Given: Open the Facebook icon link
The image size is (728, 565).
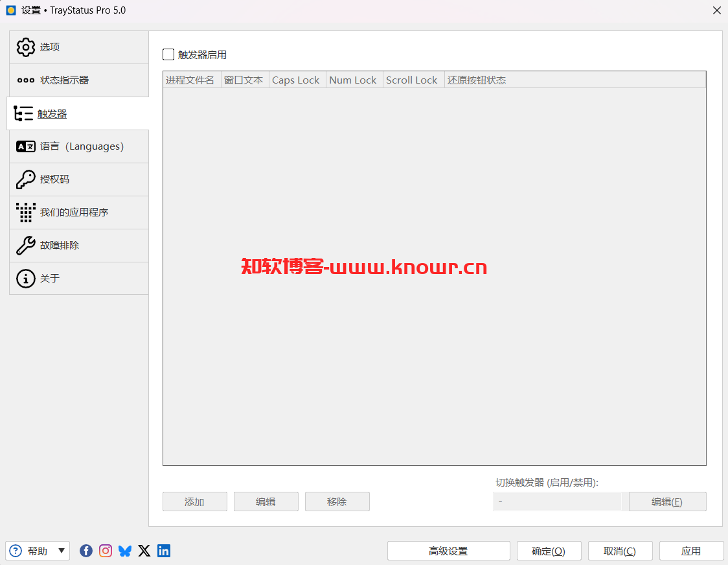Looking at the screenshot, I should coord(86,551).
